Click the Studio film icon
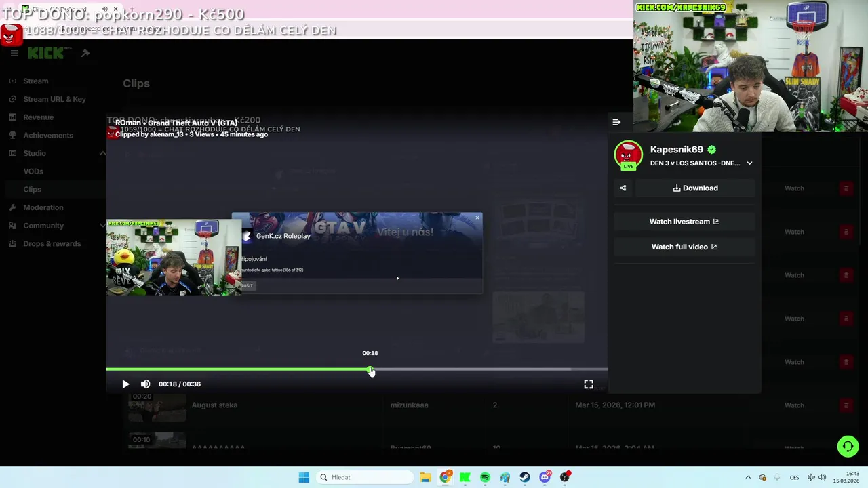Screen dimensions: 868x488 click(x=13, y=153)
